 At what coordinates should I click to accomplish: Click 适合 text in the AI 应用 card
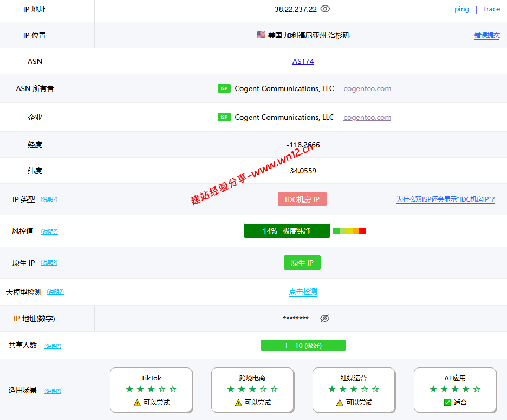point(460,403)
